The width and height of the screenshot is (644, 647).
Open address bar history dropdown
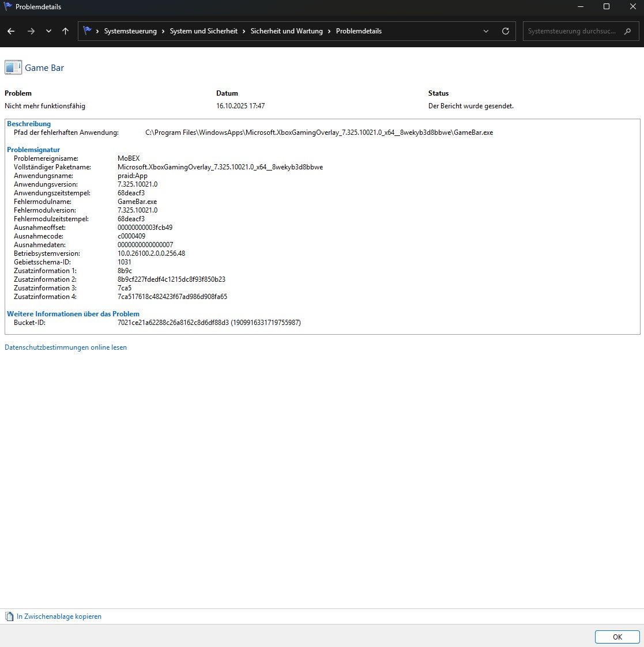pos(486,31)
